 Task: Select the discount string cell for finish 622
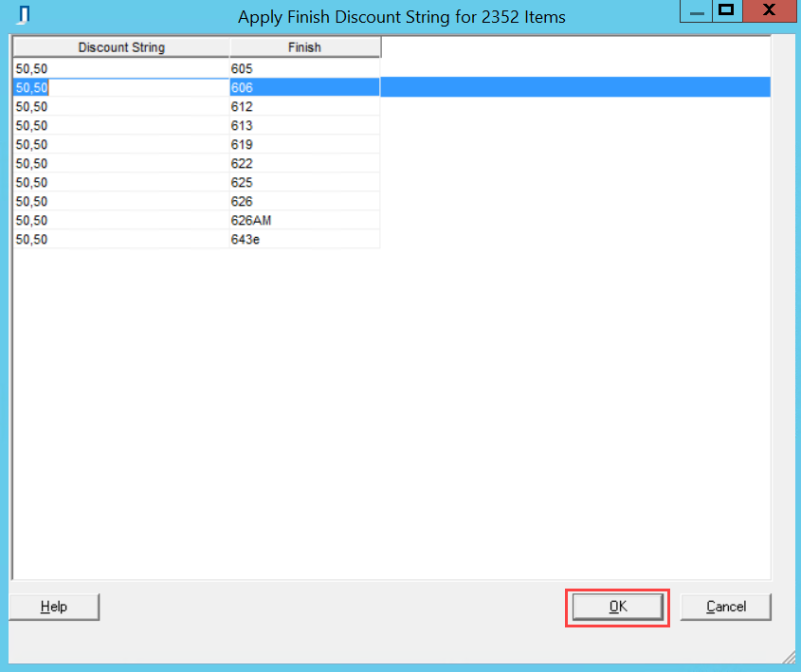tap(121, 163)
